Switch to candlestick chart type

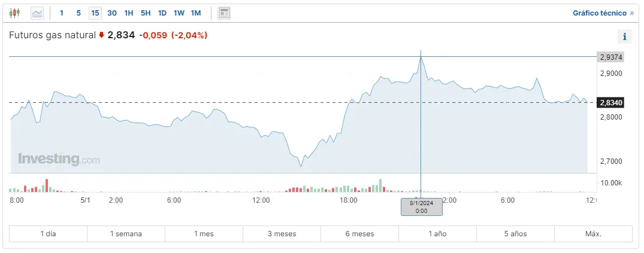coord(15,13)
